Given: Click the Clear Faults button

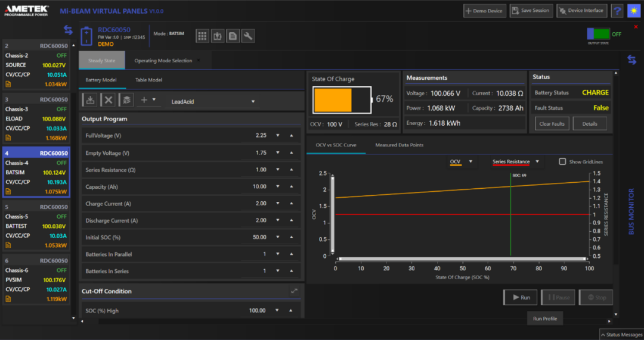Looking at the screenshot, I should [552, 123].
